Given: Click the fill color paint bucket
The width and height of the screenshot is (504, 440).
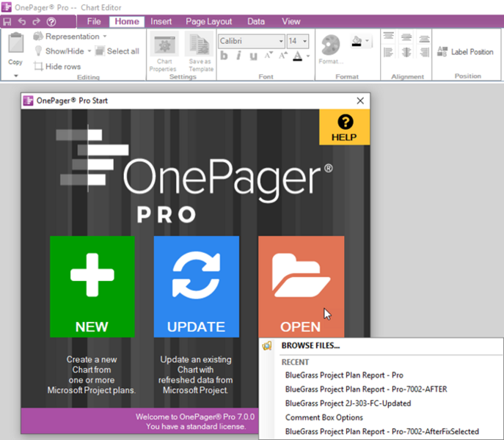Looking at the screenshot, I should [x=357, y=41].
